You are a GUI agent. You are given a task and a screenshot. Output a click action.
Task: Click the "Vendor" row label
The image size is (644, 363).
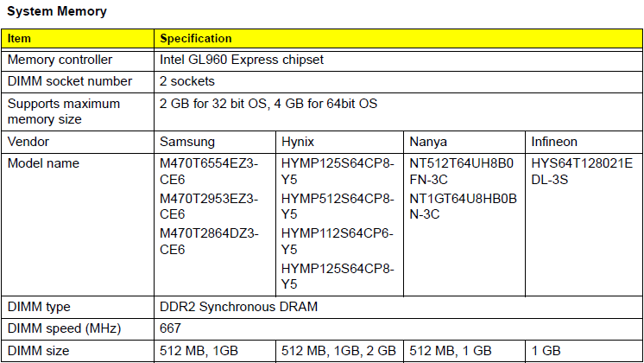click(x=28, y=142)
